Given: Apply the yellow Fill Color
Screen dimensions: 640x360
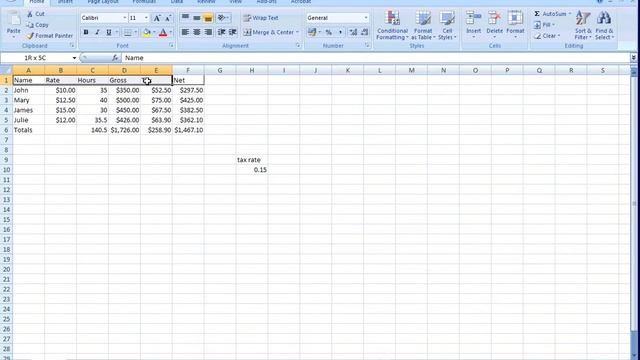Looking at the screenshot, I should tap(147, 32).
